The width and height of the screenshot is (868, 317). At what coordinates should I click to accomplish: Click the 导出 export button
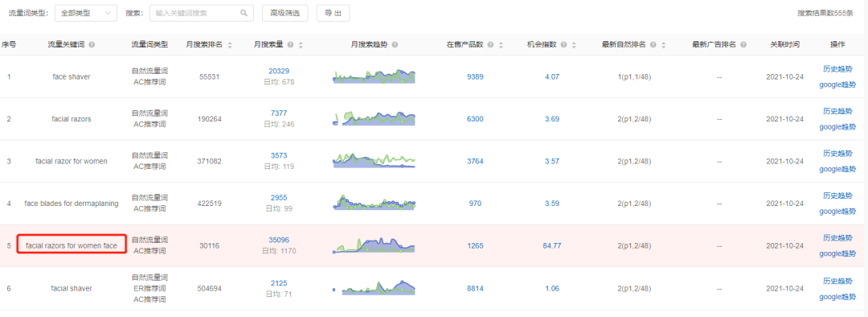point(333,14)
